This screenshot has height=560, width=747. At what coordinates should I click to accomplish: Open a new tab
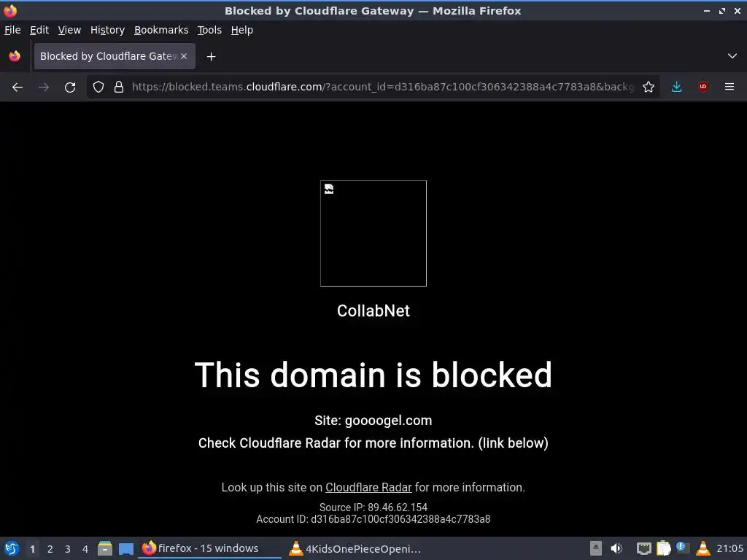(x=211, y=57)
